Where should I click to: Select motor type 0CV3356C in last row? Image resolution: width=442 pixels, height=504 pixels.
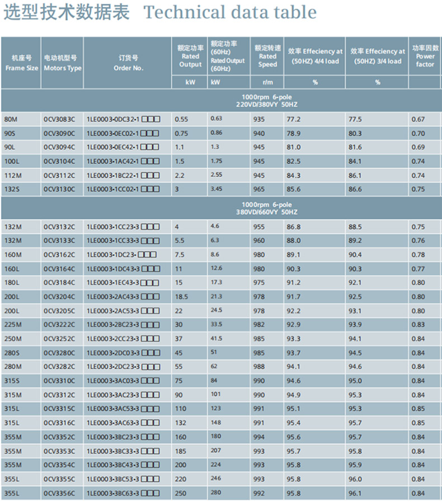[x=59, y=493]
